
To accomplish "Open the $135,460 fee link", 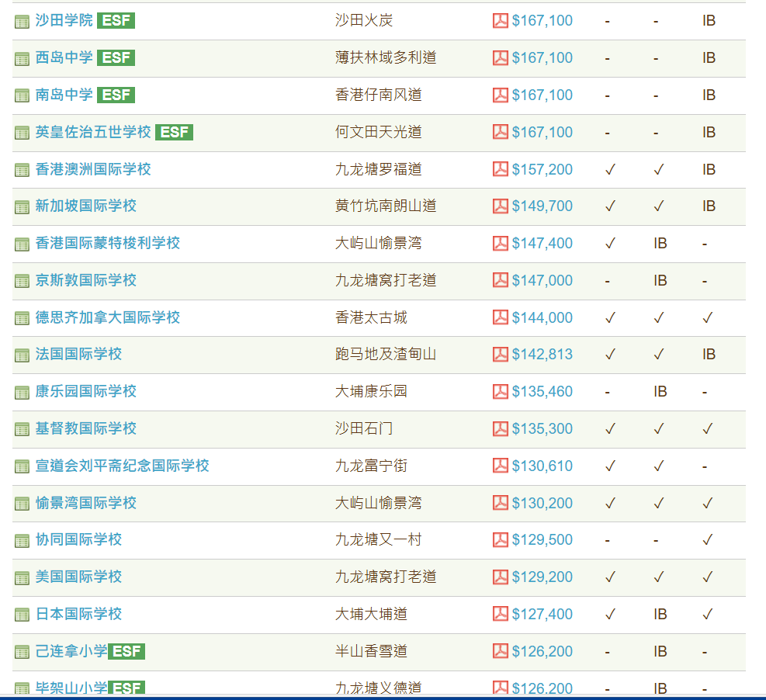I will point(542,391).
